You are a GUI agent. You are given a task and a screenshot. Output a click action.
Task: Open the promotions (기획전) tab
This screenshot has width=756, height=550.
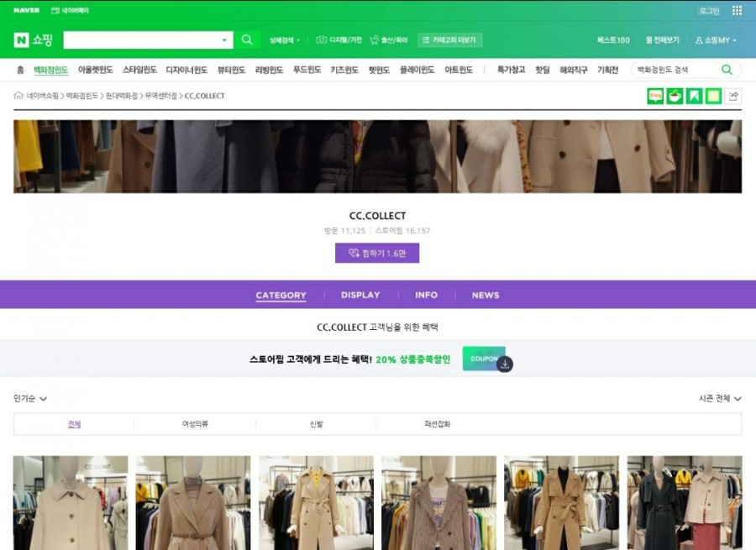point(607,70)
